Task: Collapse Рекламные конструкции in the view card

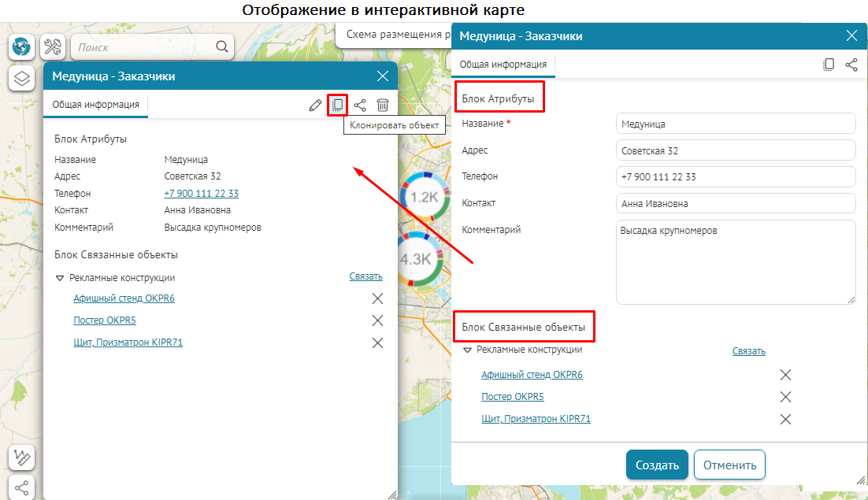Action: point(60,278)
